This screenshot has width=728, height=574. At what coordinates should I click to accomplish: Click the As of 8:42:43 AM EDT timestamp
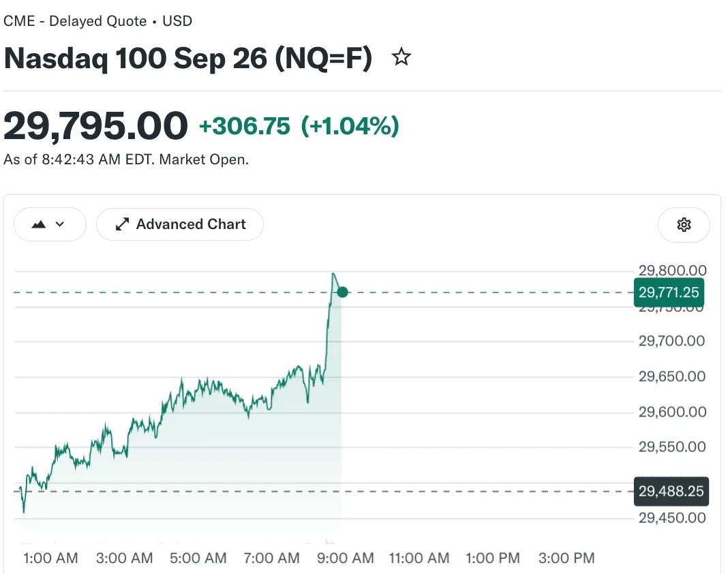point(126,160)
